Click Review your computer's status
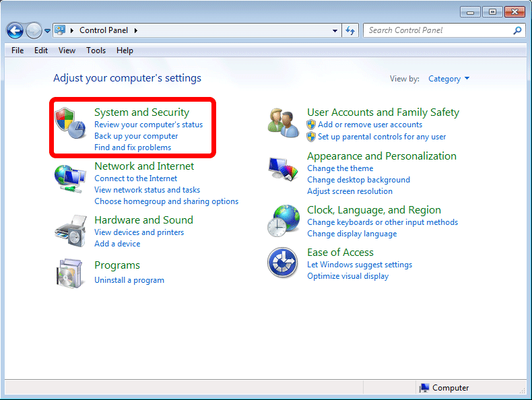The width and height of the screenshot is (532, 400). 149,125
